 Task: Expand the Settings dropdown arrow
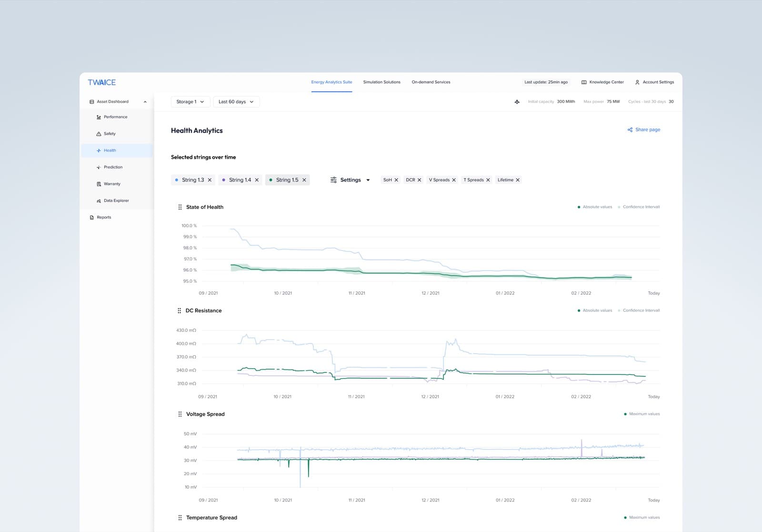coord(368,180)
